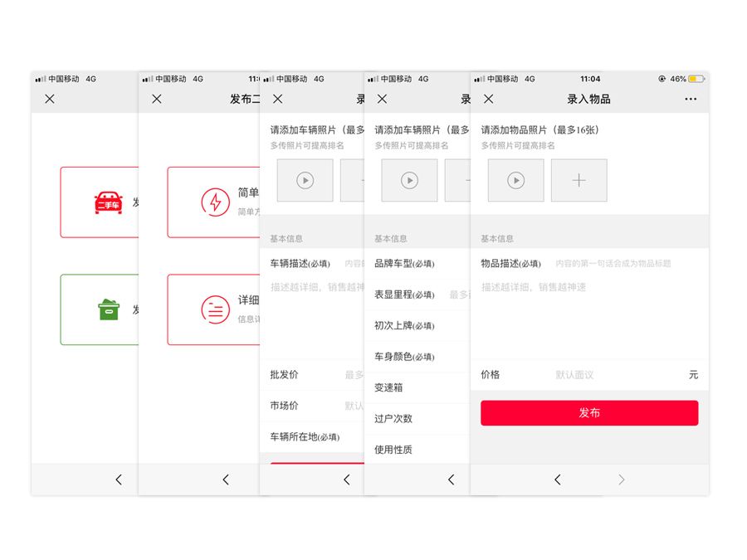This screenshot has width=747, height=560.
Task: Open the three-dot menu in 录入物品
Action: 691,100
